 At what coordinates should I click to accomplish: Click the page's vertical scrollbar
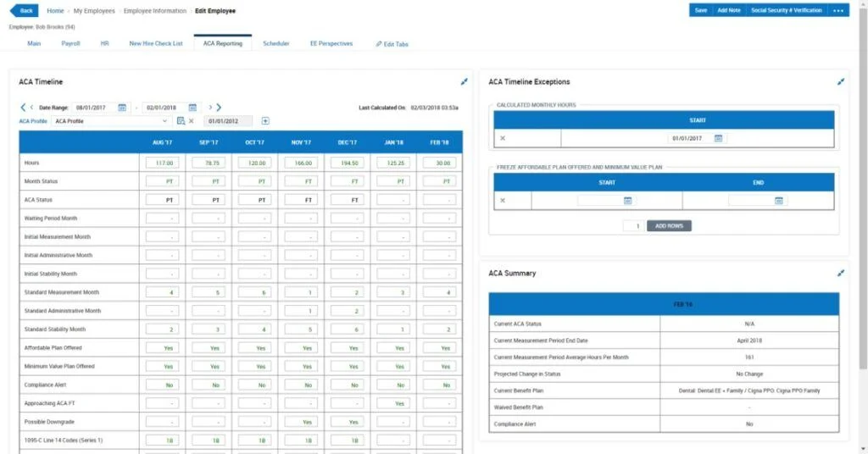click(863, 195)
